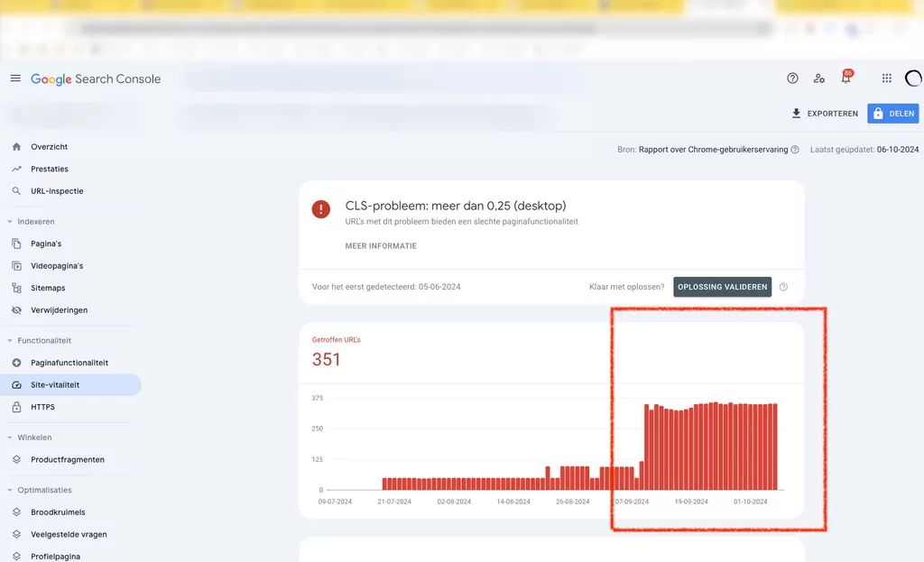Open the Productfragmenten report
This screenshot has height=562, width=924.
click(67, 459)
